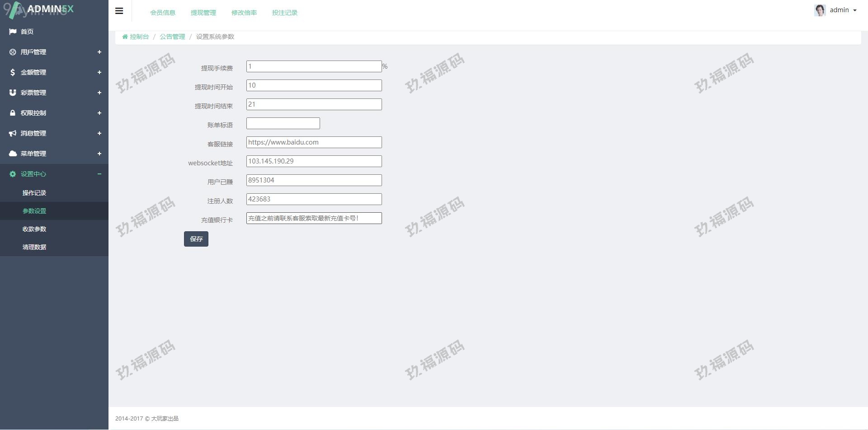Click the lock icon for 权限控制

point(13,113)
